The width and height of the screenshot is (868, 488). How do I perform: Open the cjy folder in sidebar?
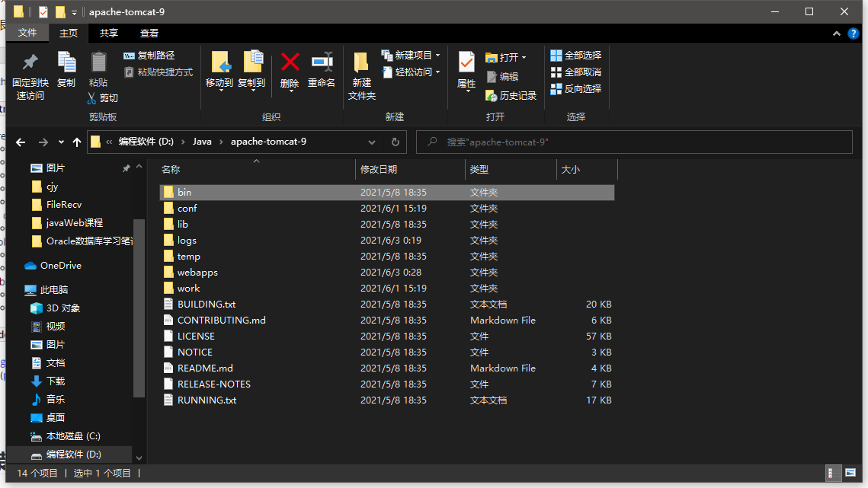[45, 187]
